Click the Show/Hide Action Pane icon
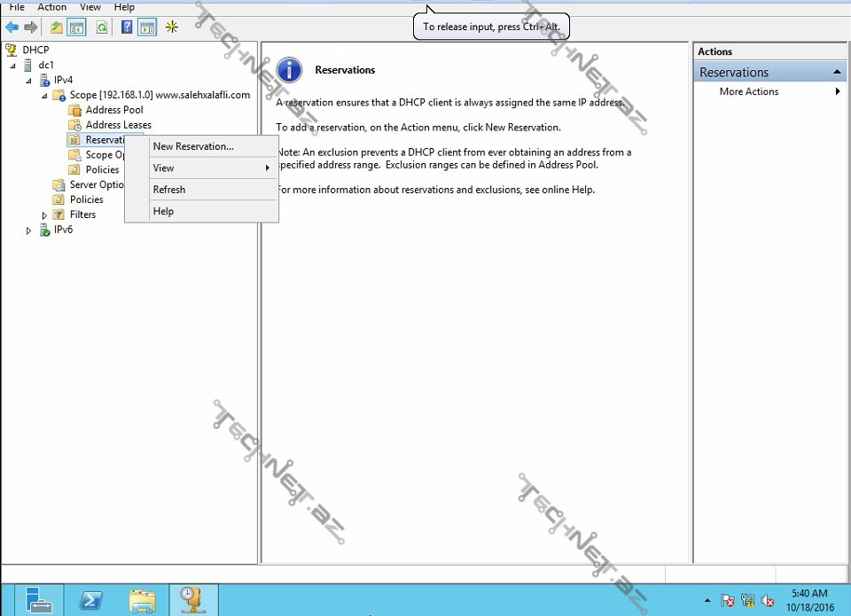 [x=147, y=27]
